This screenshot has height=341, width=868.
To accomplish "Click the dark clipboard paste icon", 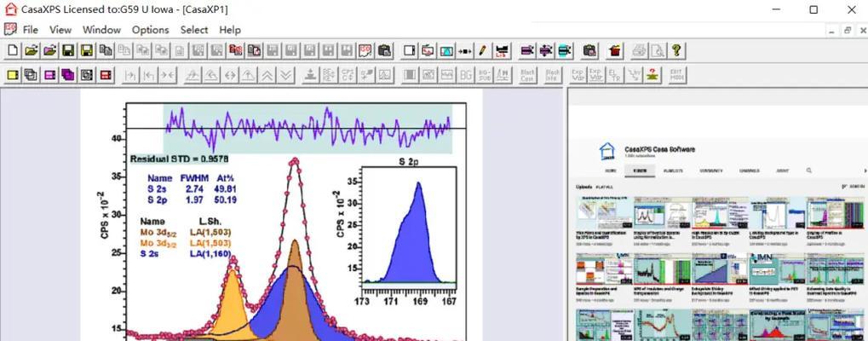I will (385, 51).
